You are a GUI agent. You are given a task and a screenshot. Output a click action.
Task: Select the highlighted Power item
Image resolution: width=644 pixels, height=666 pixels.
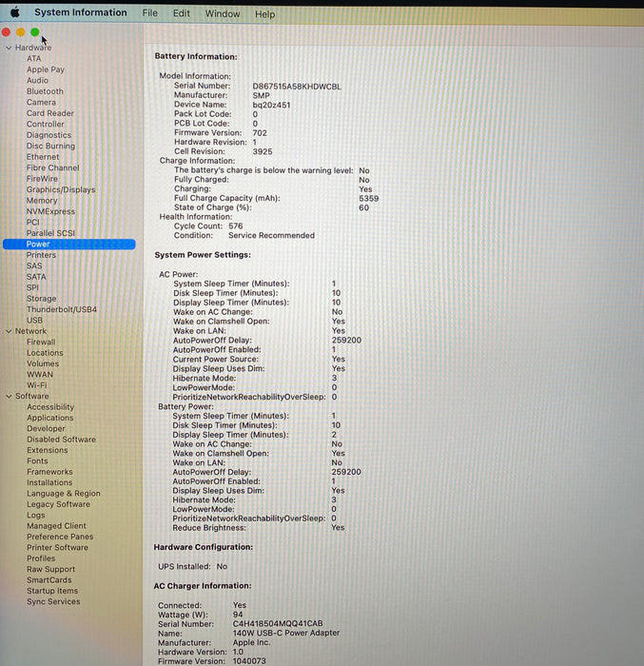click(x=69, y=245)
